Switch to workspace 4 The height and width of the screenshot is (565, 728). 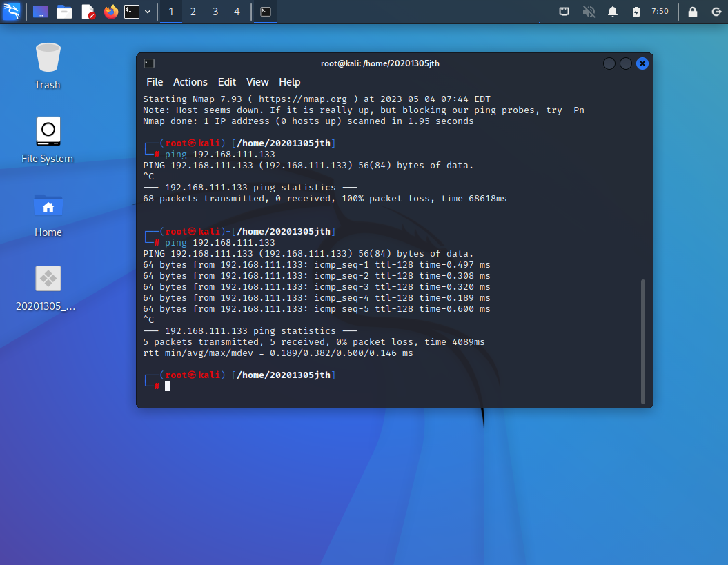point(237,12)
